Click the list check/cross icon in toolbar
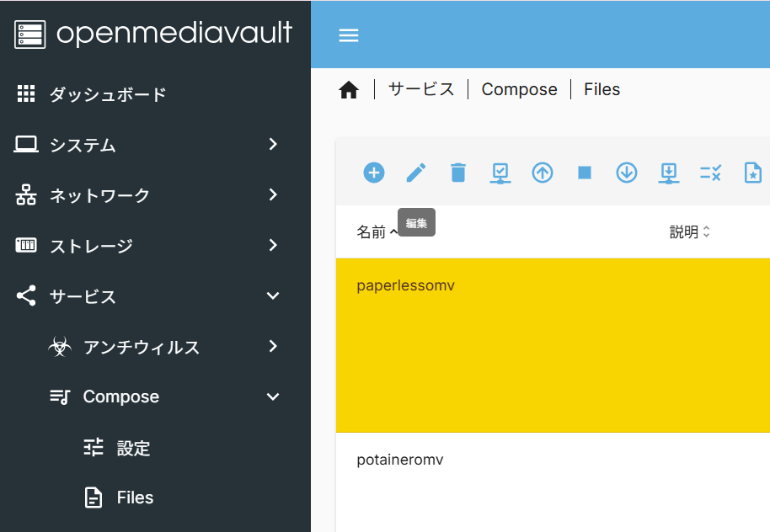This screenshot has height=532, width=770. (x=711, y=173)
